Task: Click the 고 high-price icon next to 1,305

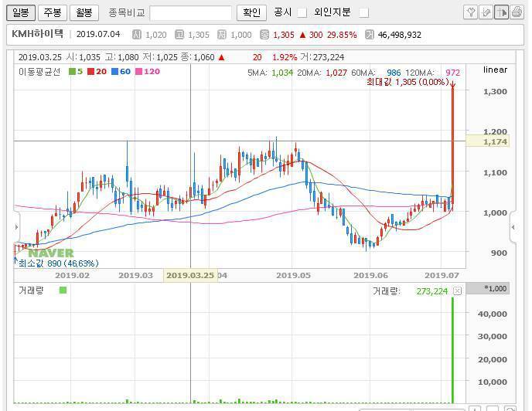Action: (179, 35)
